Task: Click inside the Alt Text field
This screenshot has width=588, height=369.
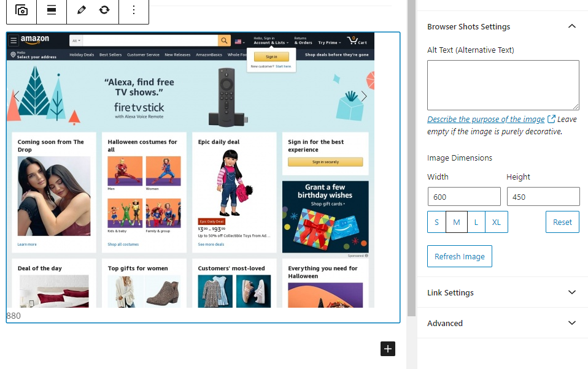Action: click(x=503, y=84)
